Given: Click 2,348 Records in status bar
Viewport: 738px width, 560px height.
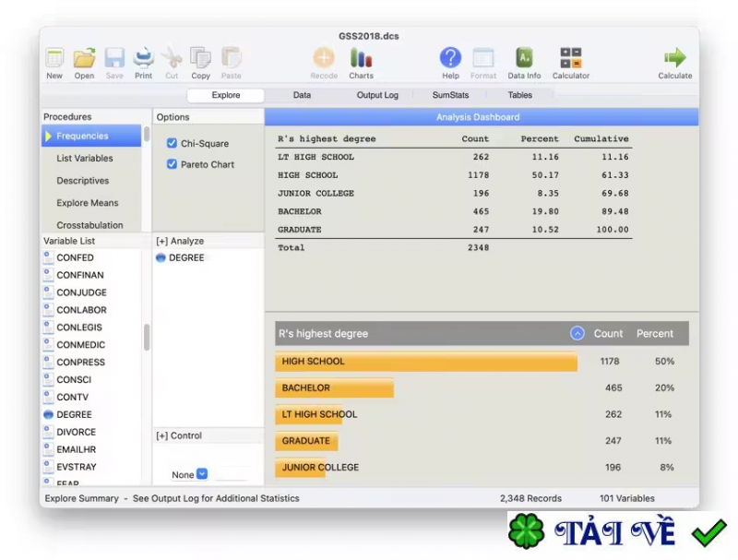Looking at the screenshot, I should 530,498.
